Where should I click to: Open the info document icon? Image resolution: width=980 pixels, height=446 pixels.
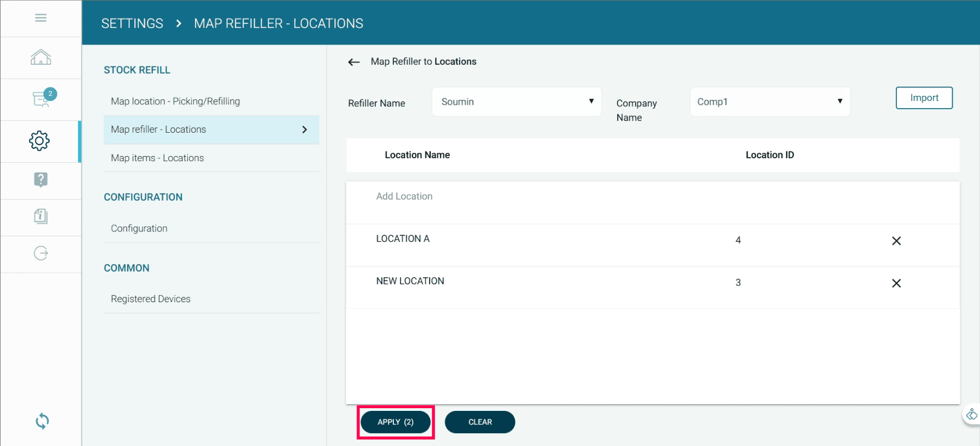(x=41, y=216)
